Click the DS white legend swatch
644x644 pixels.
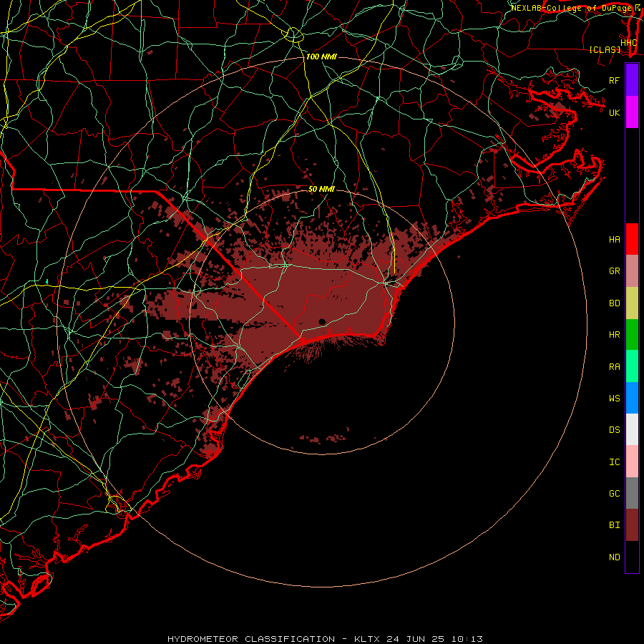[632, 429]
